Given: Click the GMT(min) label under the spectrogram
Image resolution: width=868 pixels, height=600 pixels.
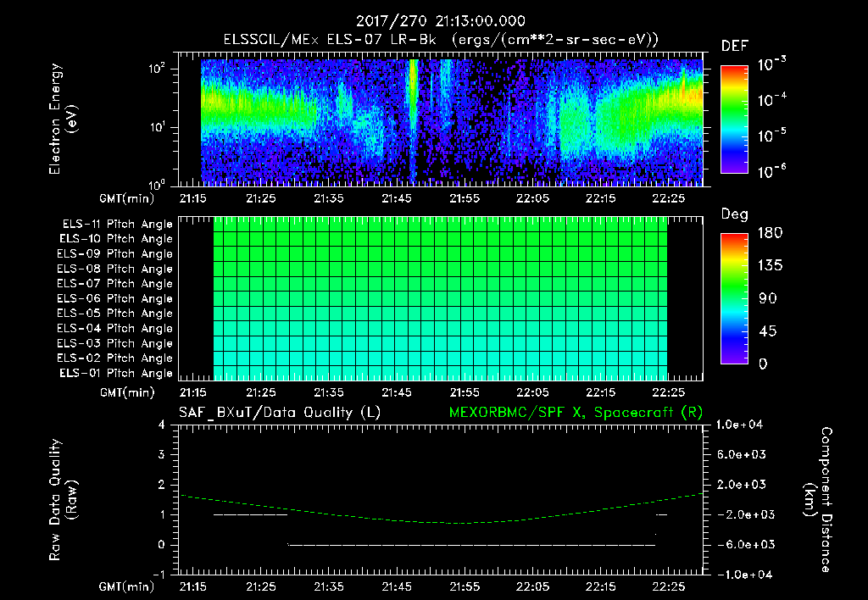Looking at the screenshot, I should [127, 198].
